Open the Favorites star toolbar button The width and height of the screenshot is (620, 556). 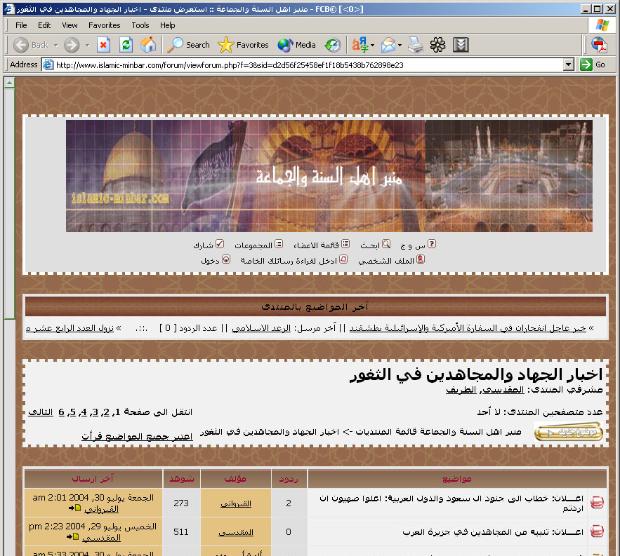pos(243,45)
